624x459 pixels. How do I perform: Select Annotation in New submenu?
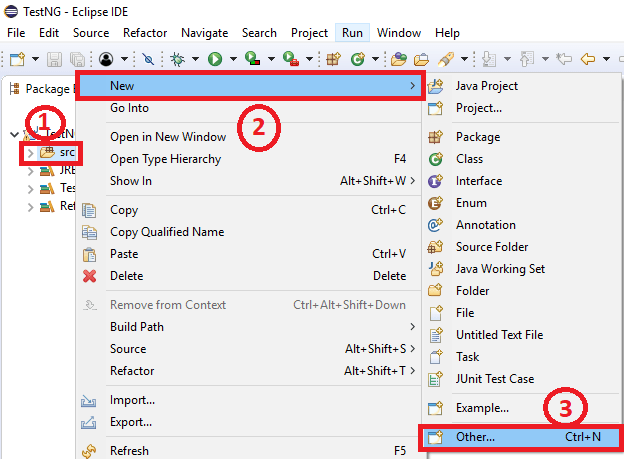pos(522,225)
